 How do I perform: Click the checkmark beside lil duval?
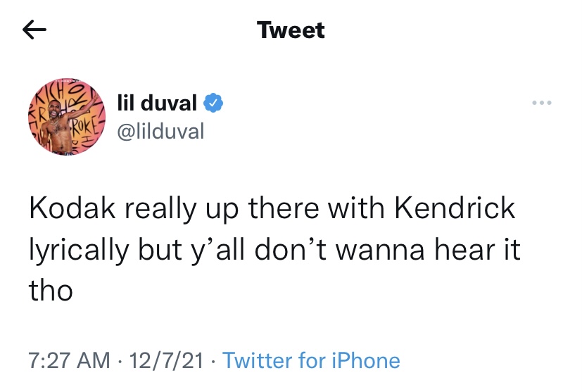coord(213,103)
